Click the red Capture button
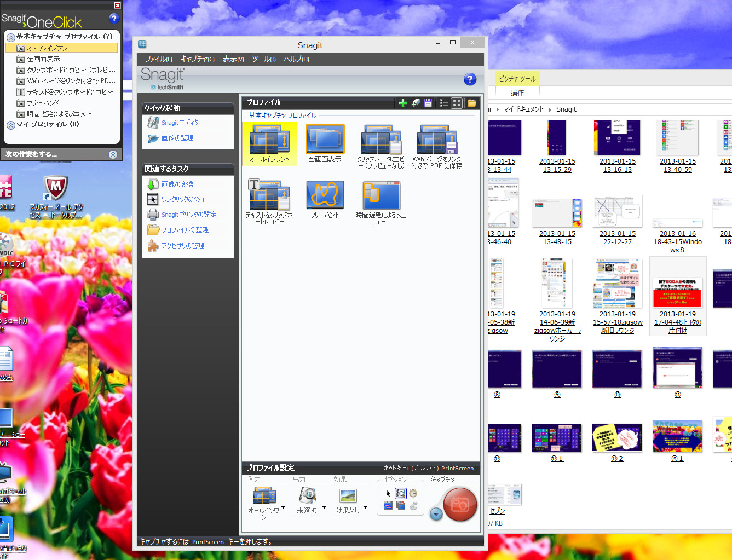Image resolution: width=732 pixels, height=560 pixels. (x=460, y=504)
